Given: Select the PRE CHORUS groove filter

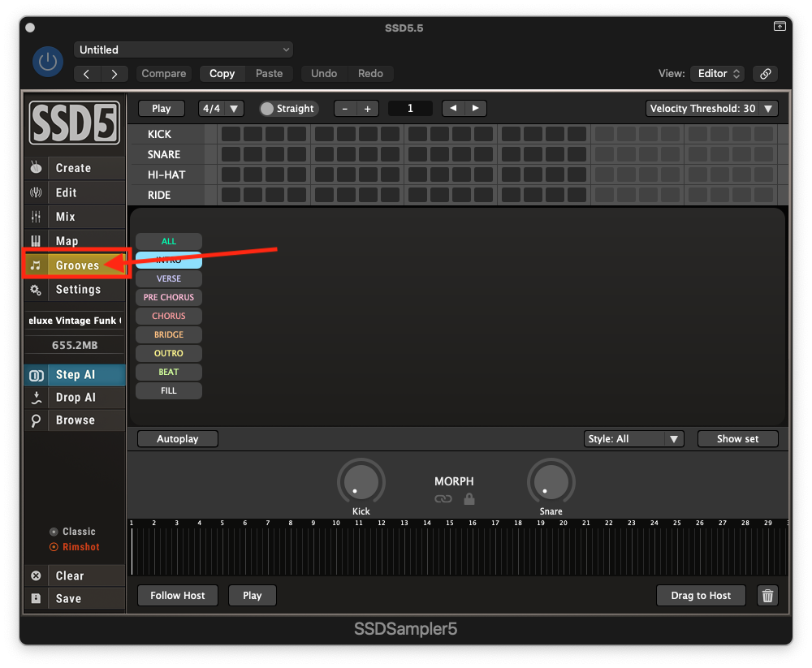Looking at the screenshot, I should point(169,297).
